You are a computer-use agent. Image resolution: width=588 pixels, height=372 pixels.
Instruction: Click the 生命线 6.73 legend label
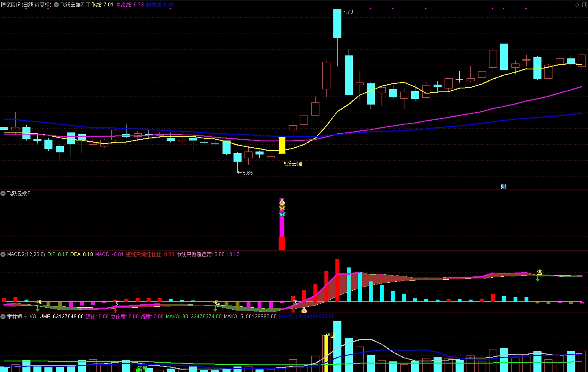tap(130, 5)
